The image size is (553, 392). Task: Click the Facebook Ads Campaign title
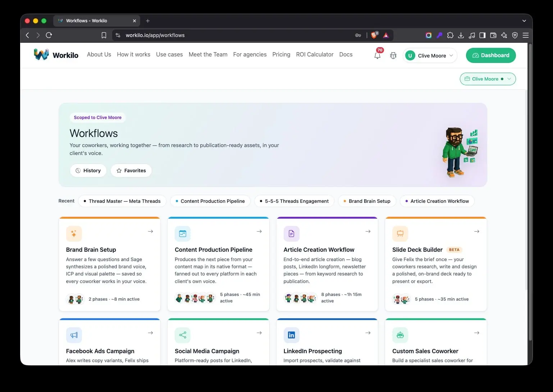[x=100, y=351]
